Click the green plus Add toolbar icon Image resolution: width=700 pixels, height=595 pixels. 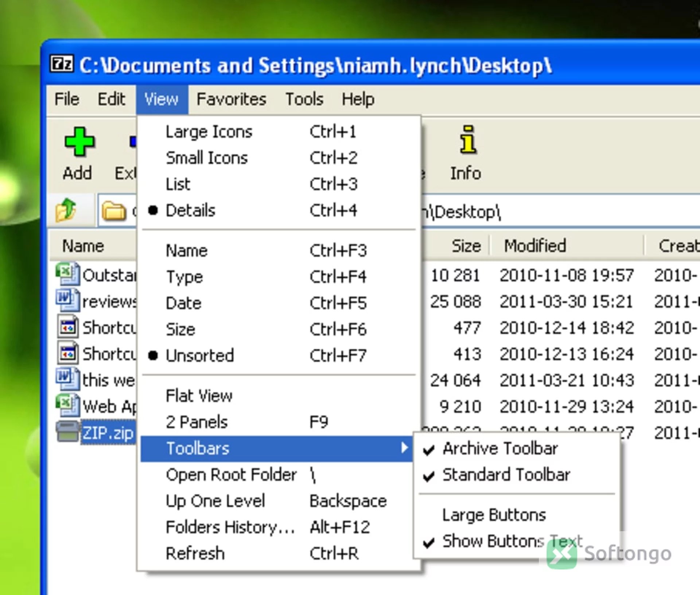click(x=79, y=142)
